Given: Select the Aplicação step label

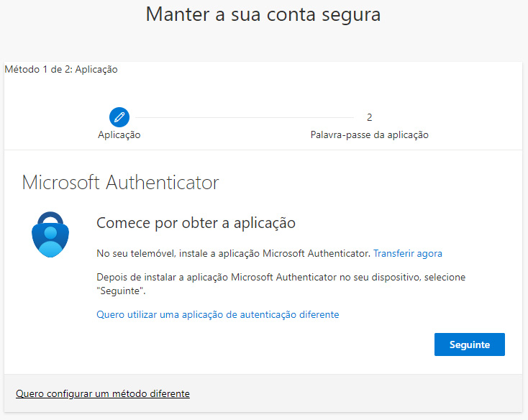Looking at the screenshot, I should click(119, 135).
